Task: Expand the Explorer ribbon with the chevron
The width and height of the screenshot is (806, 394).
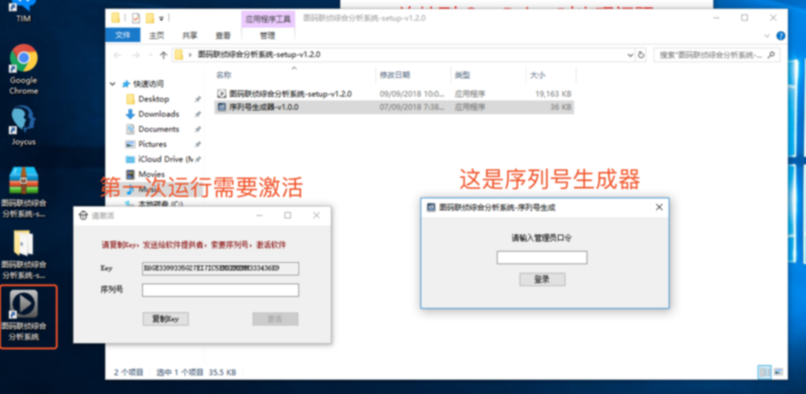Action: [x=767, y=36]
